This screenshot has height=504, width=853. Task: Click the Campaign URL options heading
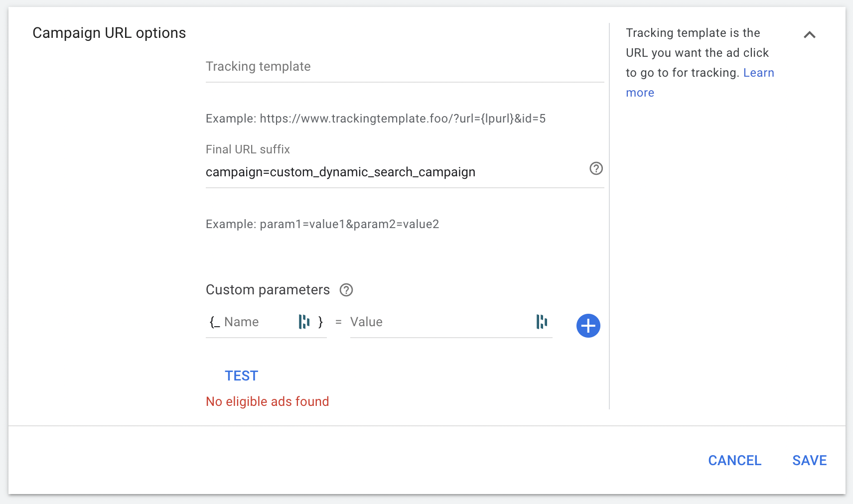(109, 33)
